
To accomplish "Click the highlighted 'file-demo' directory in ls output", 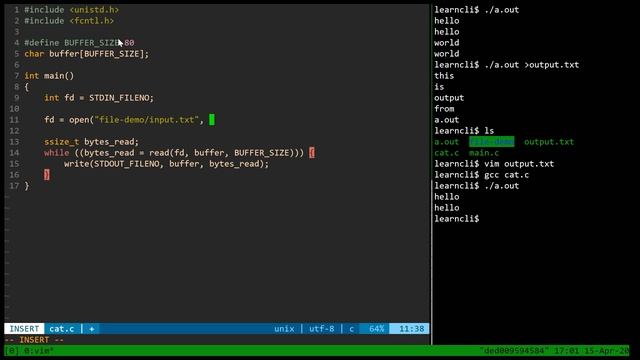I will 491,142.
